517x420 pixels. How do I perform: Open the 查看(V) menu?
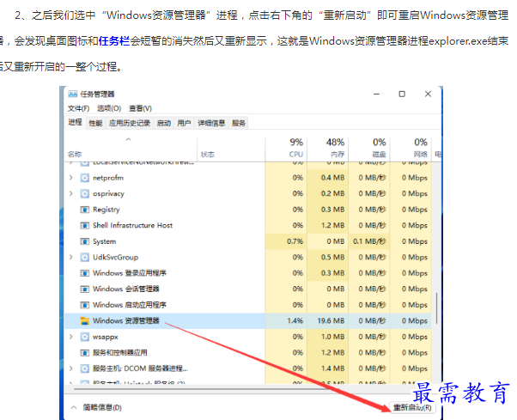coord(140,108)
